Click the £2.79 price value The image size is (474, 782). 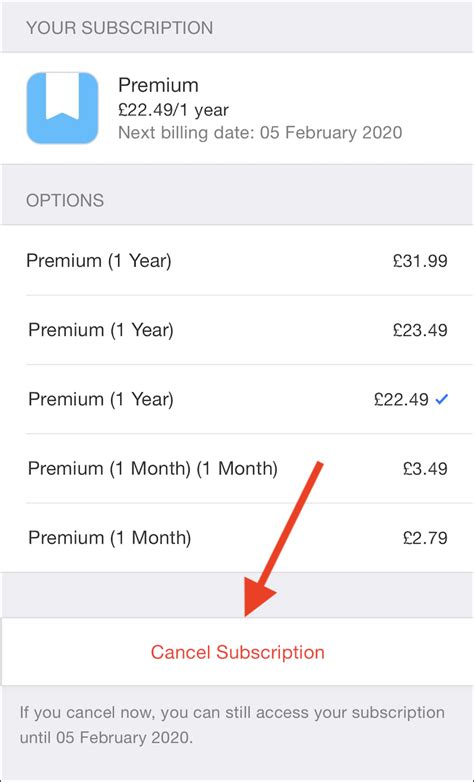point(425,538)
